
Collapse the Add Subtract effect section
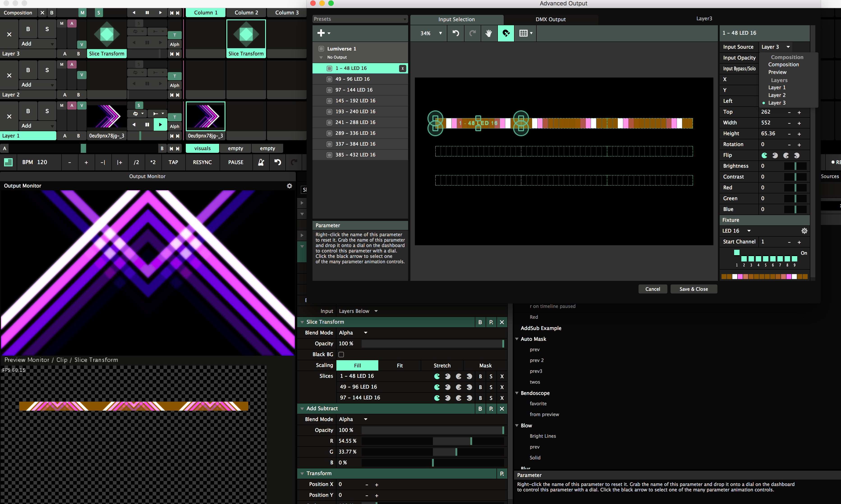(302, 409)
